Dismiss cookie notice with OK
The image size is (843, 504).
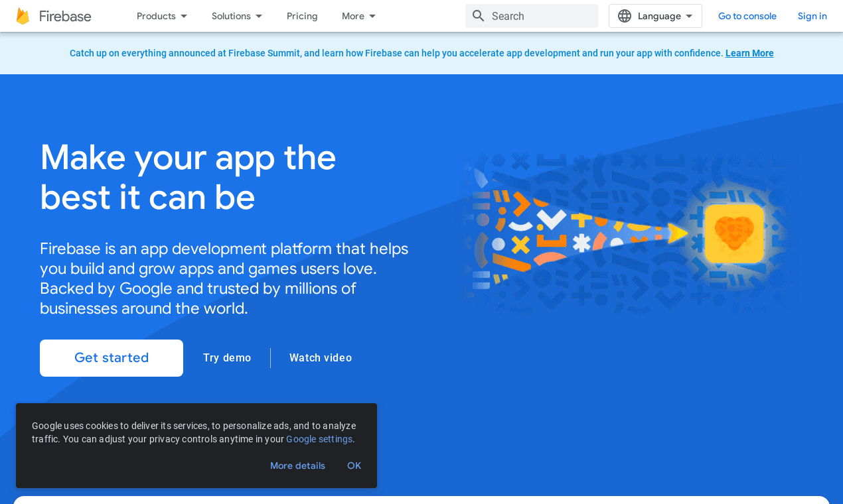point(354,466)
